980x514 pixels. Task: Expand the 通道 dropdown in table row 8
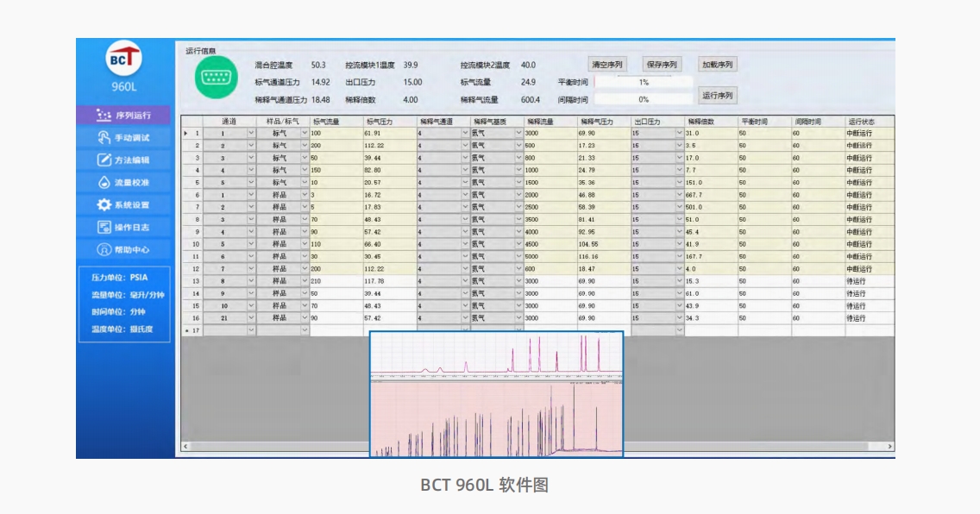pyautogui.click(x=251, y=219)
